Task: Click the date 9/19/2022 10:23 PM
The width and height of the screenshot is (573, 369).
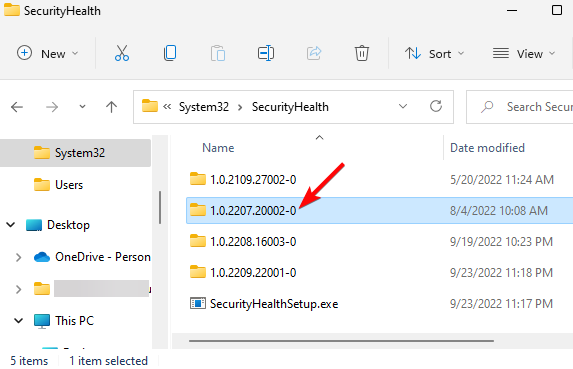Action: pyautogui.click(x=501, y=241)
